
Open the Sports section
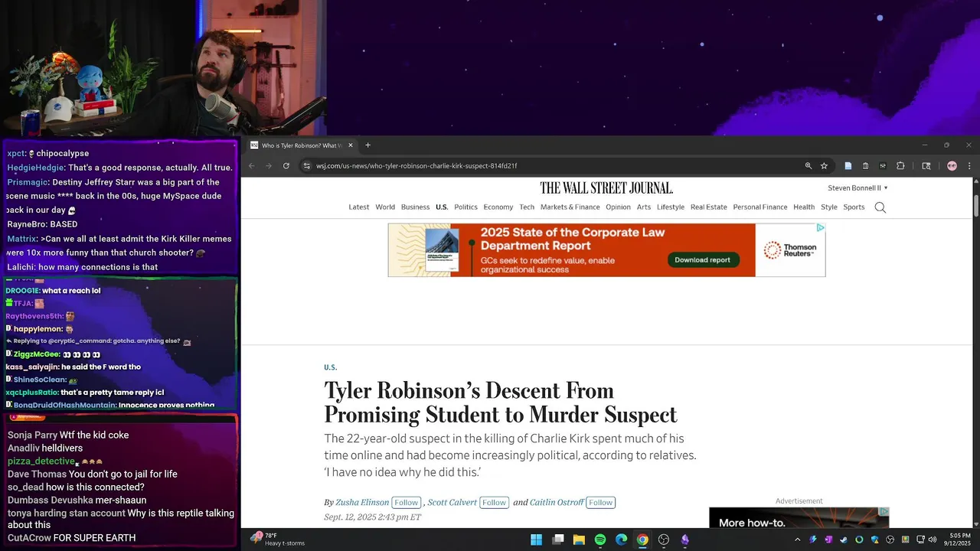854,207
